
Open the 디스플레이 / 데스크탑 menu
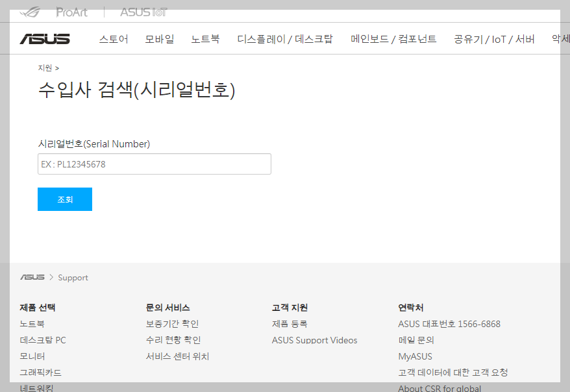coord(285,39)
